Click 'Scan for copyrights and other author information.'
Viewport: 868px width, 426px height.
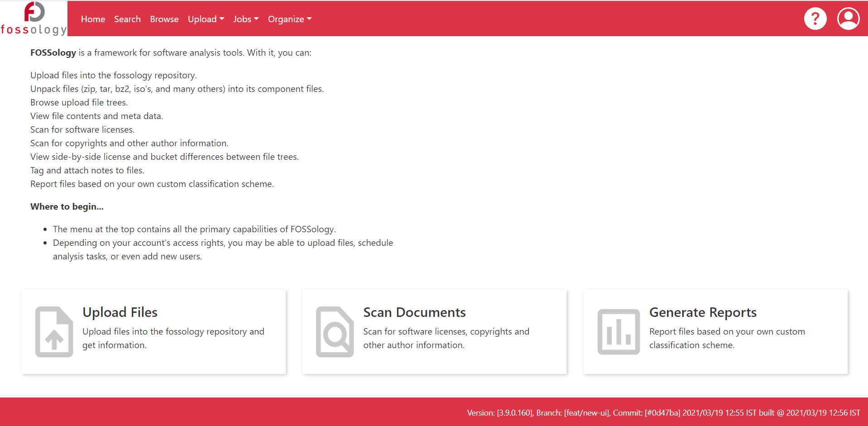(129, 143)
